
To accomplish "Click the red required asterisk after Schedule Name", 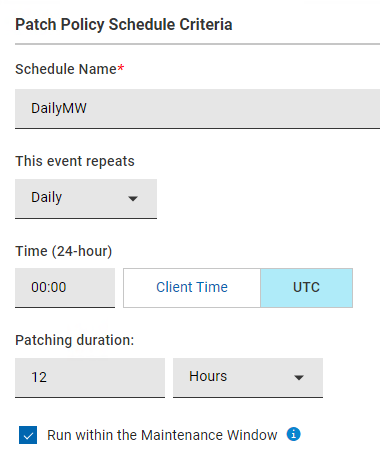I will [x=121, y=68].
